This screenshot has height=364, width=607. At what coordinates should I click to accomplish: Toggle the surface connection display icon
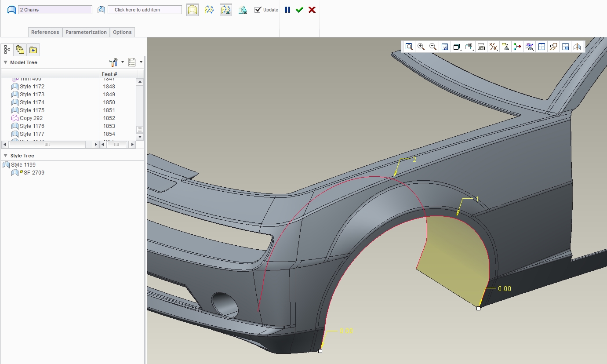coord(226,10)
